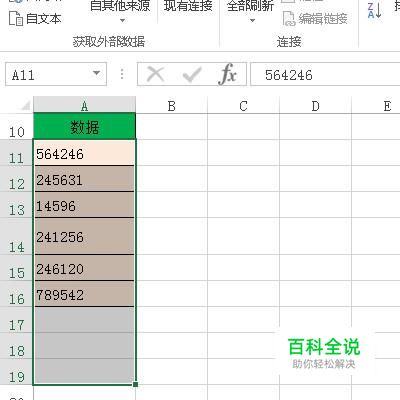The width and height of the screenshot is (400, 400).
Task: Expand the Name Box dropdown arrow
Action: pos(97,73)
